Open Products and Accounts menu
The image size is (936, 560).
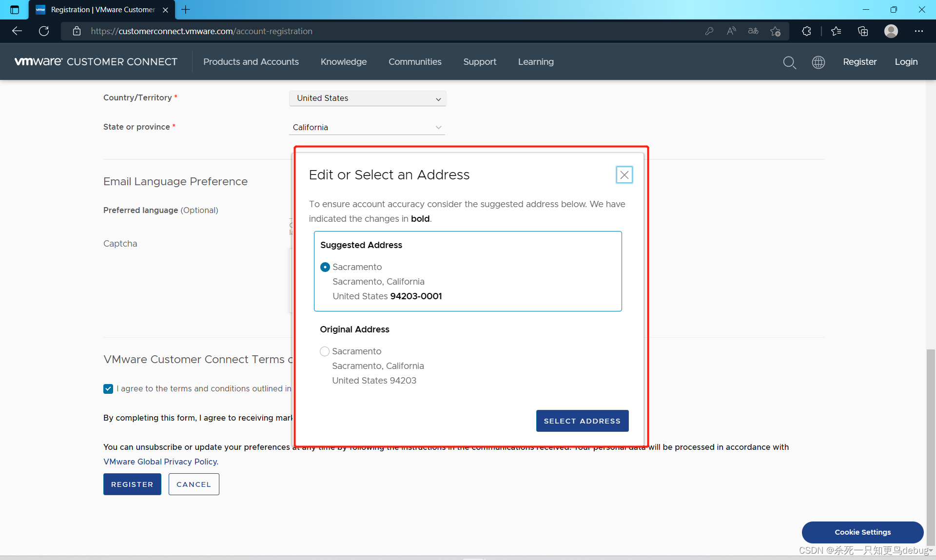[x=251, y=62]
